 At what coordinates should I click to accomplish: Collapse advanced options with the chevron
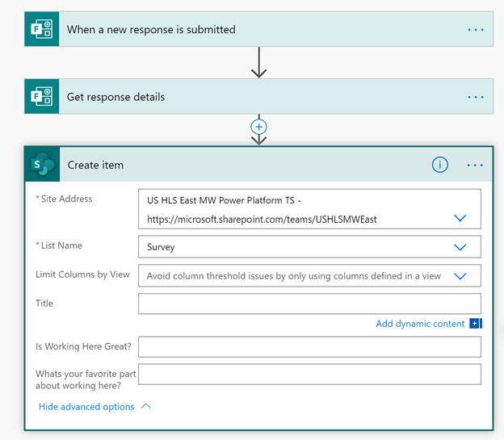coord(146,406)
